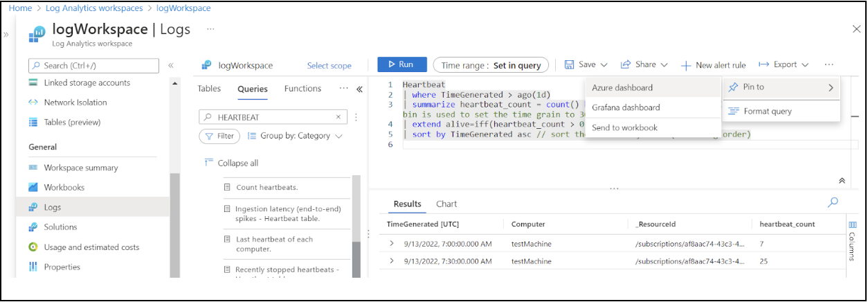Switch to the Results tab

click(x=407, y=204)
